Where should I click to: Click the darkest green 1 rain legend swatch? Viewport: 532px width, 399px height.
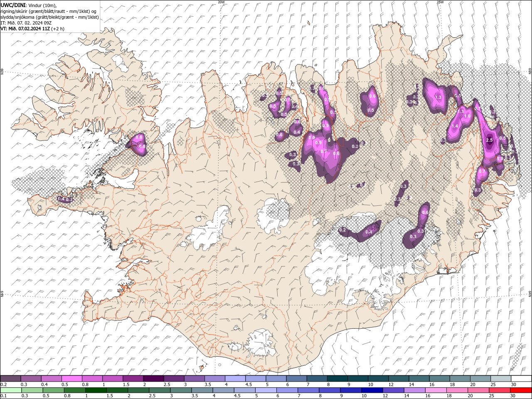(x=96, y=390)
